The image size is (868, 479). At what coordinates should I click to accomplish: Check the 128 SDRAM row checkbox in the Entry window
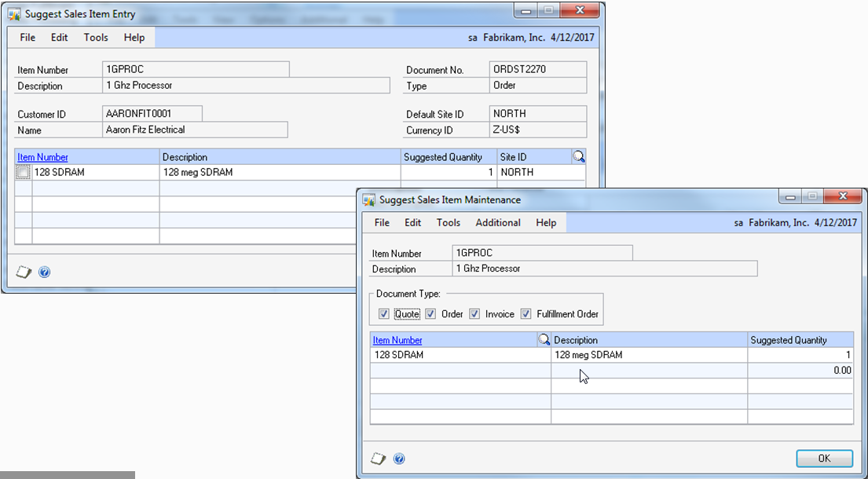(23, 173)
